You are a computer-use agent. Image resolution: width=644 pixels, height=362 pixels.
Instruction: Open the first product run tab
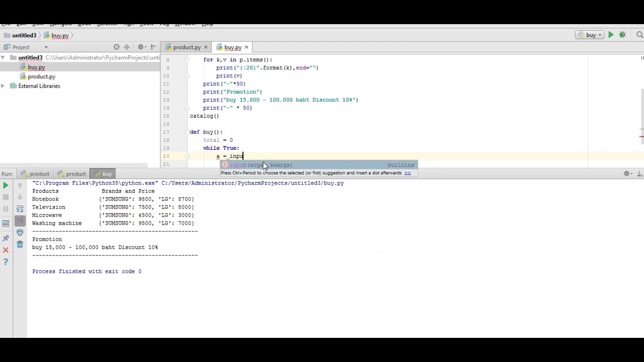35,174
